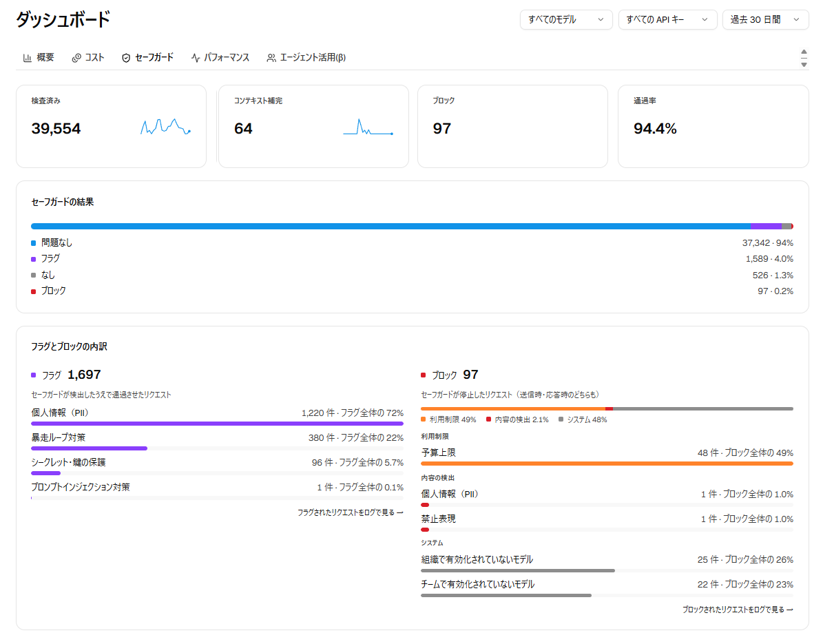Go to the エージェント活用(β) tab
This screenshot has height=644, width=823.
[306, 58]
